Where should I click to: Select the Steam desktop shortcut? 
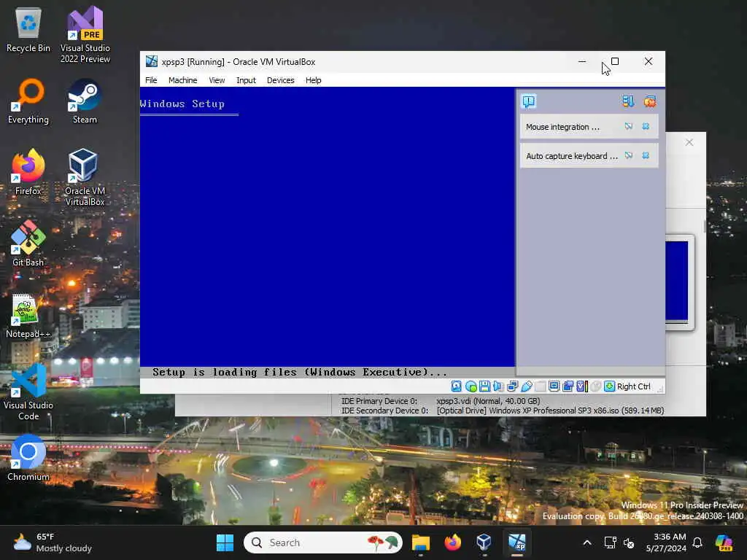pyautogui.click(x=85, y=101)
